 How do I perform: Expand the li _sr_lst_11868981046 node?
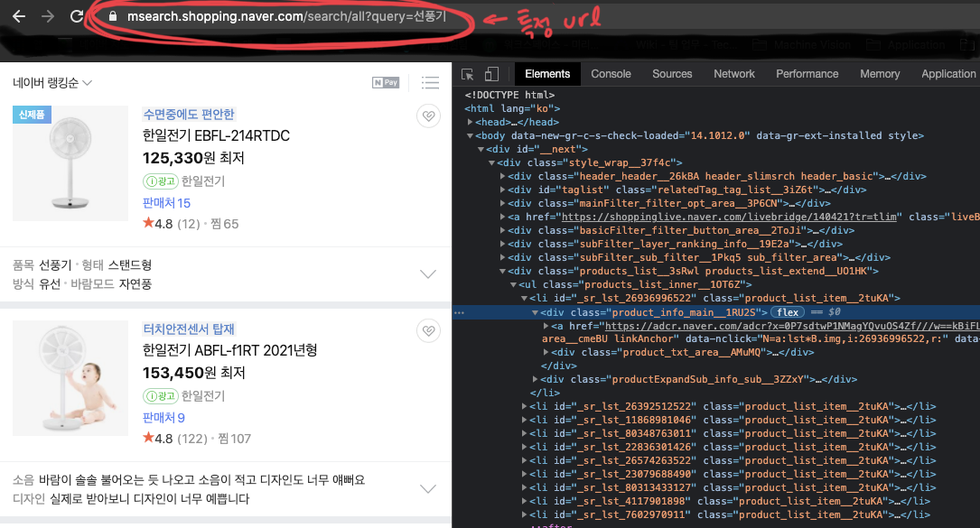[525, 420]
